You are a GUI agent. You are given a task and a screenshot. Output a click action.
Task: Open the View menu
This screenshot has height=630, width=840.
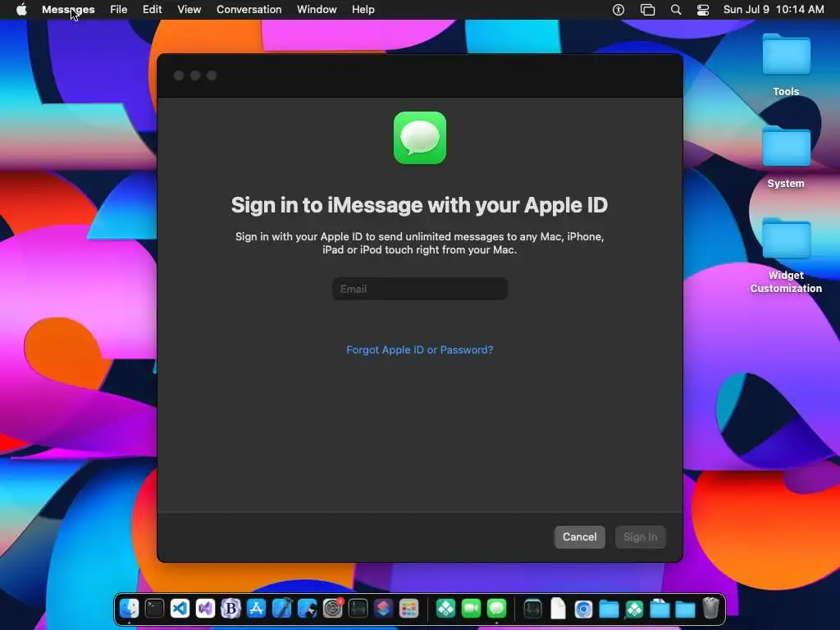click(189, 10)
